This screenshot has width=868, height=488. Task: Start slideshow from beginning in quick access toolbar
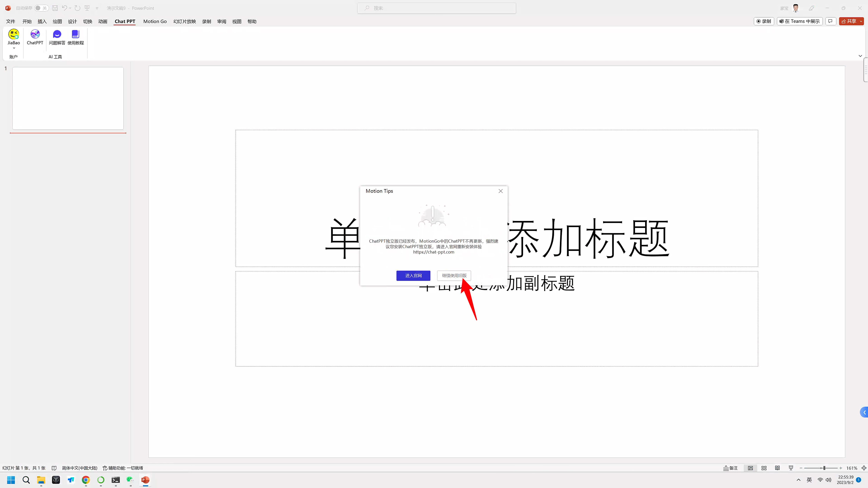click(x=87, y=8)
